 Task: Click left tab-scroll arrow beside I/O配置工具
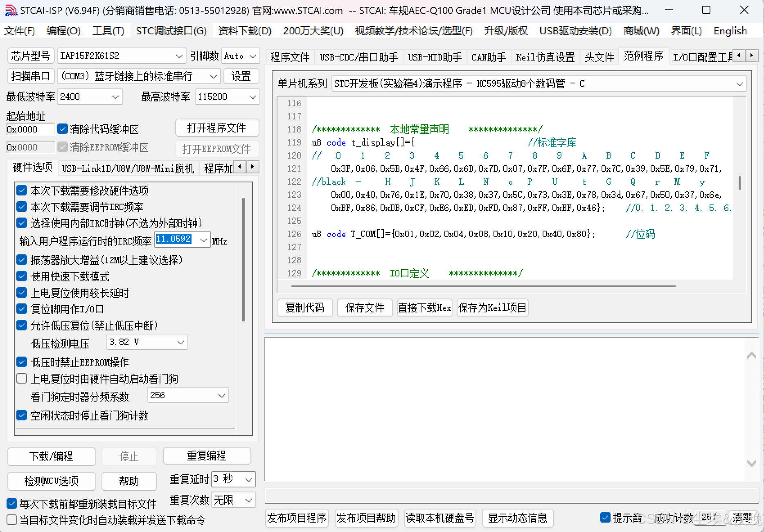pyautogui.click(x=739, y=55)
